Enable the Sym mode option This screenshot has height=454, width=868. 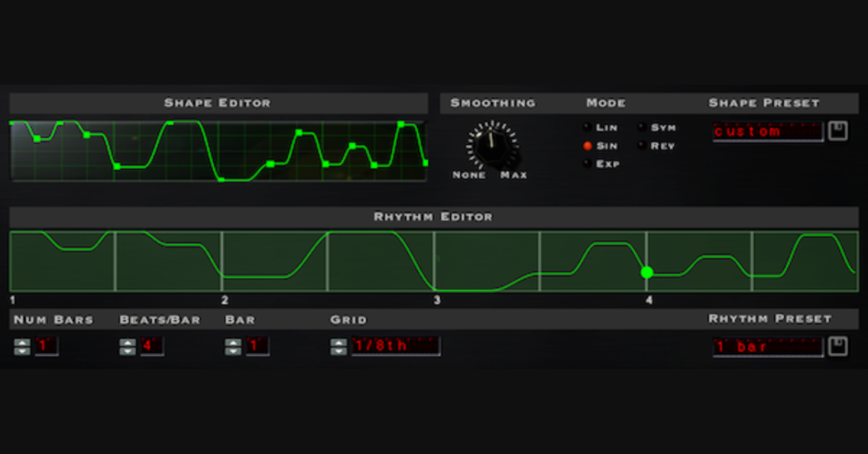click(x=642, y=128)
